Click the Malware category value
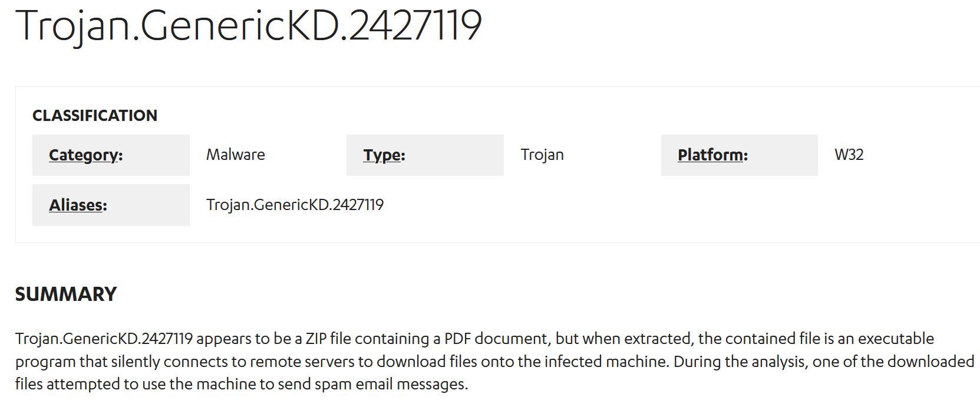The image size is (980, 413). tap(235, 155)
